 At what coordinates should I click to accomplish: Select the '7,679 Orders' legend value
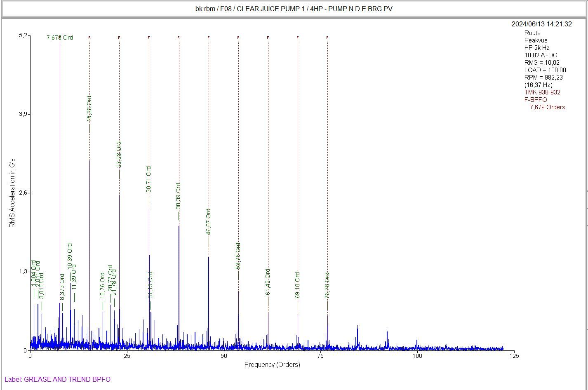click(x=548, y=107)
